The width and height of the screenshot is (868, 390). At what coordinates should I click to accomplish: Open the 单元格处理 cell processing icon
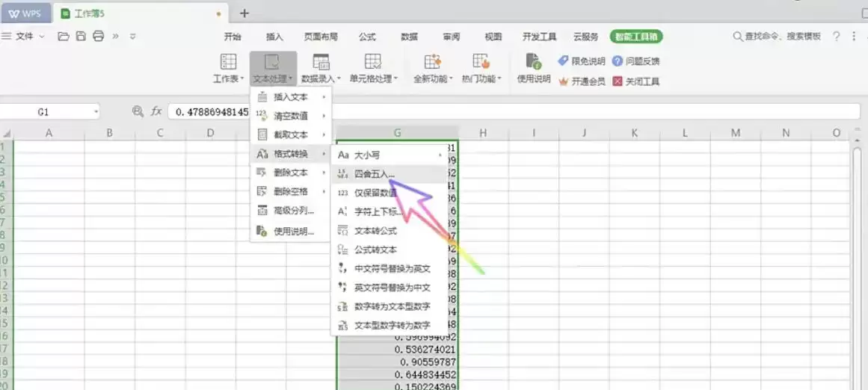[x=372, y=61]
